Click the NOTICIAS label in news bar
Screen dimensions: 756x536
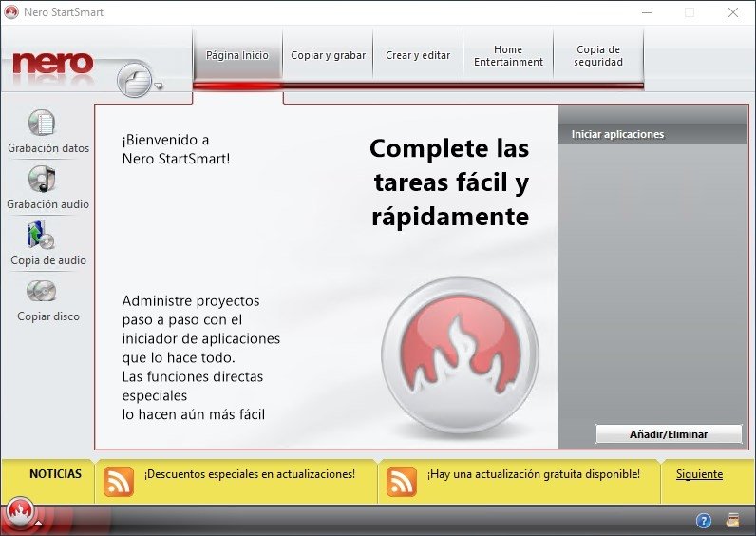click(x=55, y=474)
